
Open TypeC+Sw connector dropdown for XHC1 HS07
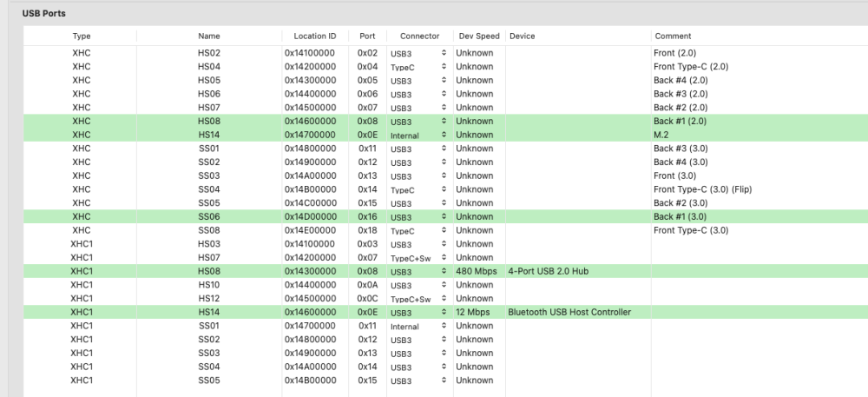pos(419,258)
